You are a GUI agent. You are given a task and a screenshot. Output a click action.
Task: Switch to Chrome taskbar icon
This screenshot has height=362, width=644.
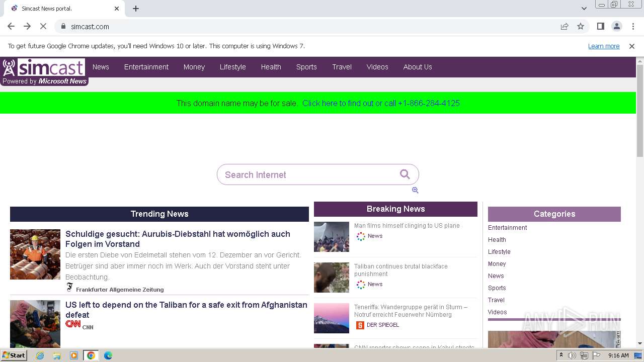[91, 355]
